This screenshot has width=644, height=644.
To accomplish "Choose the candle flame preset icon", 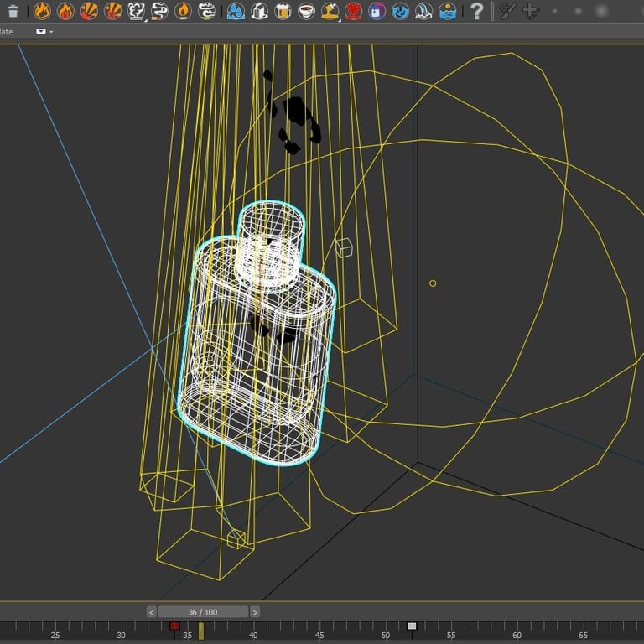I will pos(183,11).
